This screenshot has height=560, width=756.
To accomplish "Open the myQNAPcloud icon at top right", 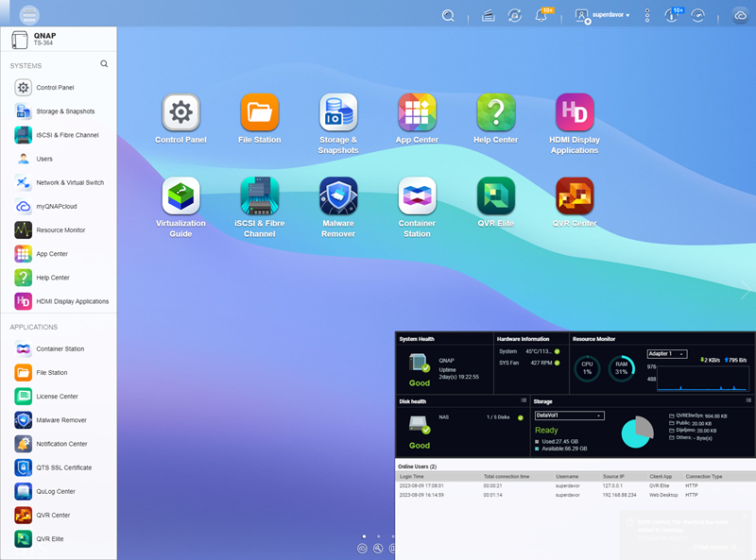I will (740, 16).
